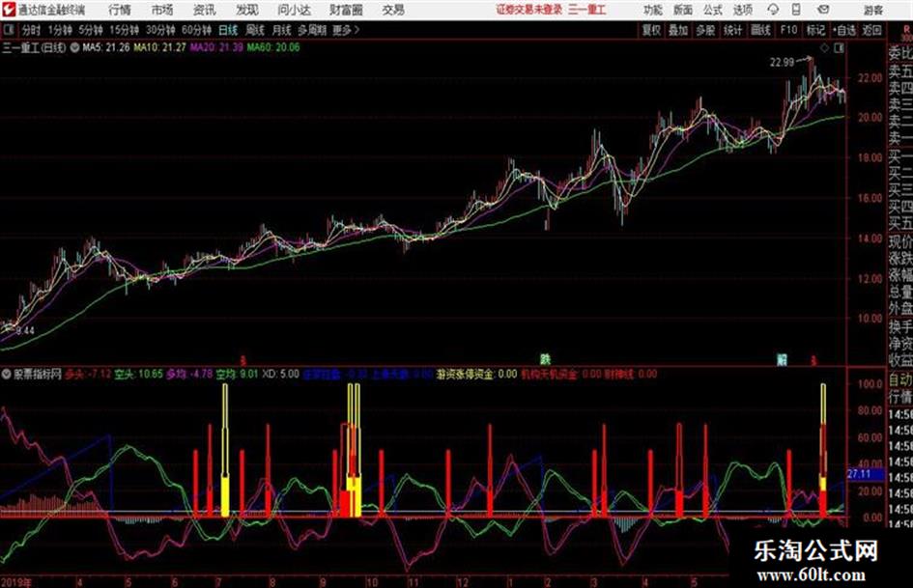Select the 日线 daily period
913x588 pixels.
(x=228, y=30)
